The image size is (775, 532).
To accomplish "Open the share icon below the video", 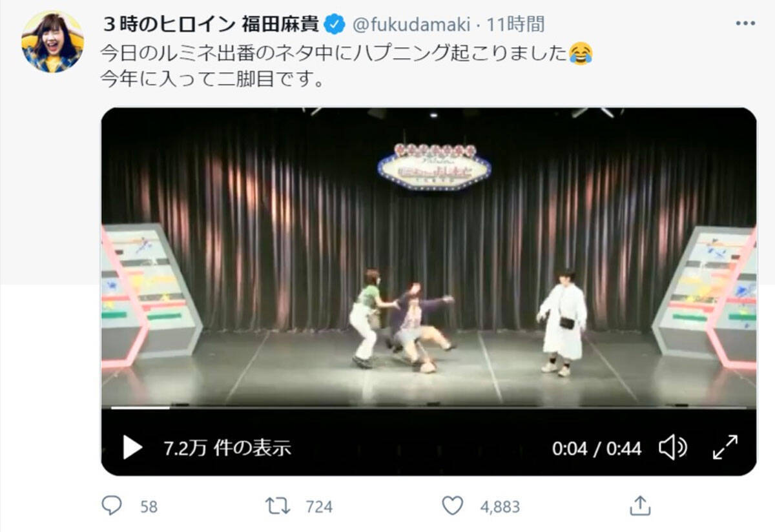I will click(x=639, y=506).
